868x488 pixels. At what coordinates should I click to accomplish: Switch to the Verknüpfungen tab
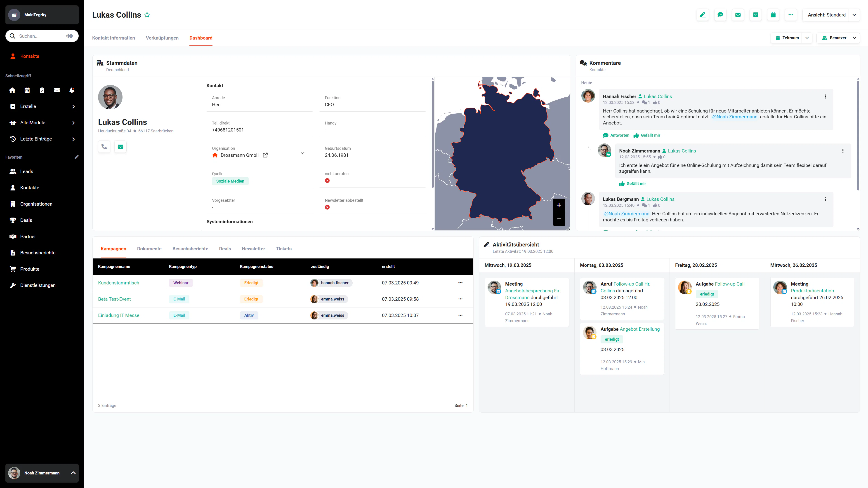pyautogui.click(x=162, y=38)
